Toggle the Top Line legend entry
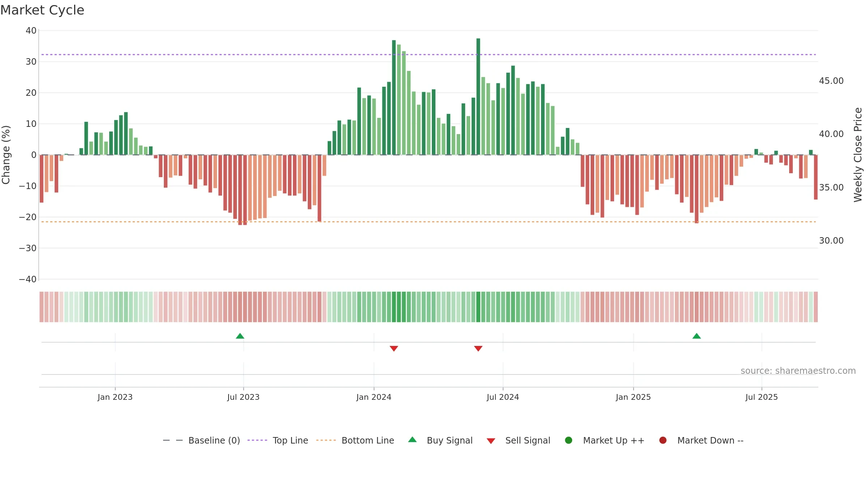The image size is (868, 488). pyautogui.click(x=278, y=440)
